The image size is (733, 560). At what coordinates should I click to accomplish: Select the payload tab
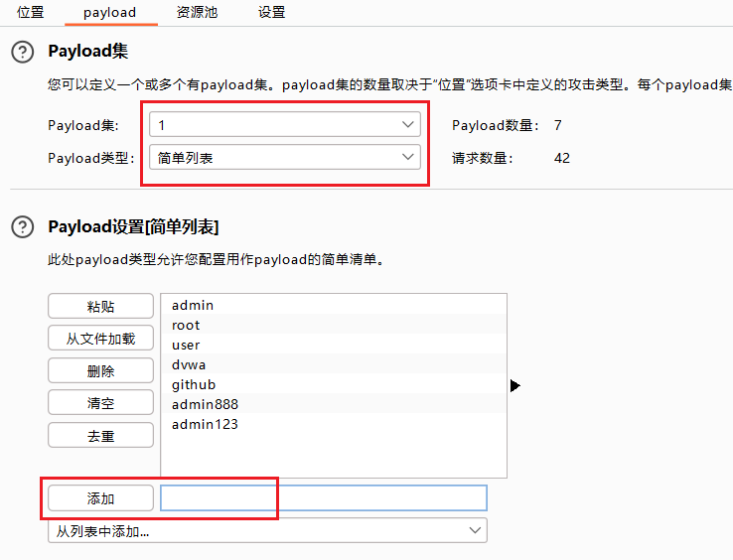[109, 13]
